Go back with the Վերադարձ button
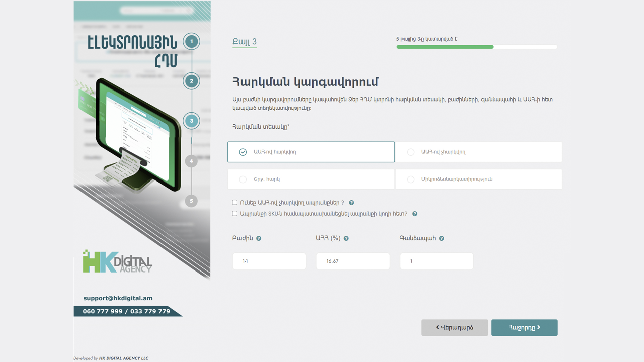644x362 pixels. (x=454, y=328)
